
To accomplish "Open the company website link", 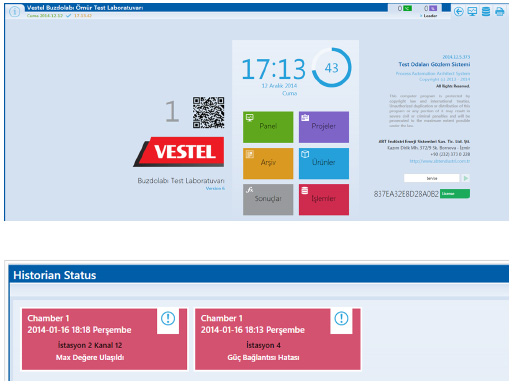I will click(440, 161).
